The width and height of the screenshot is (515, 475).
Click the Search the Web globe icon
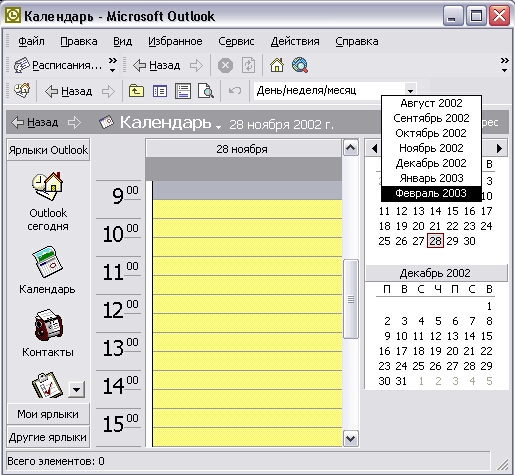coord(300,65)
